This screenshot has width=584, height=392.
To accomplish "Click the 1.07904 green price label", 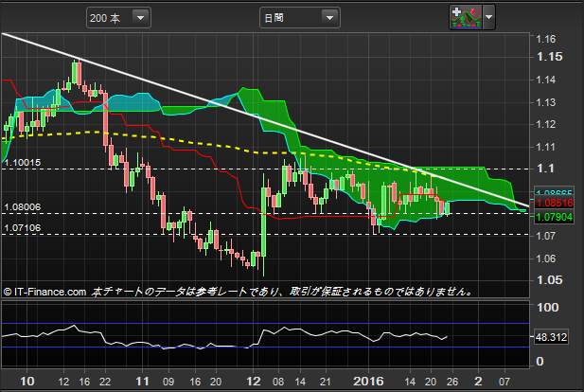I will tap(555, 217).
